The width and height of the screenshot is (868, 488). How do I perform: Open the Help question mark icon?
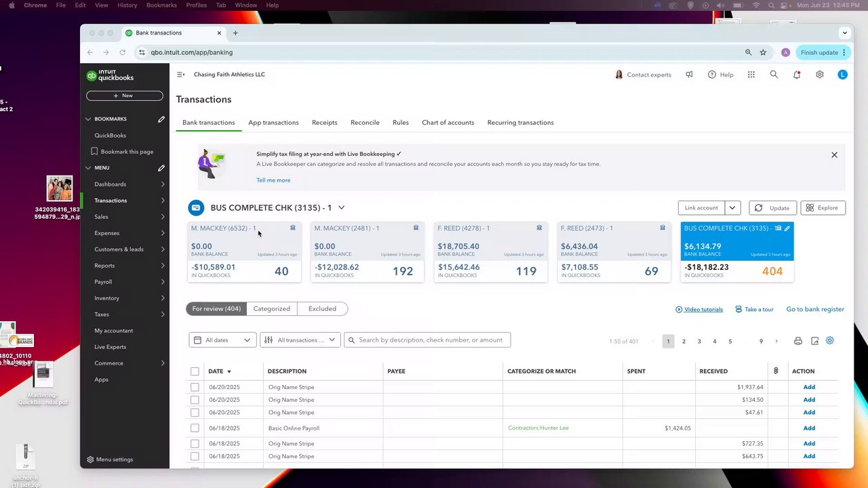(712, 75)
